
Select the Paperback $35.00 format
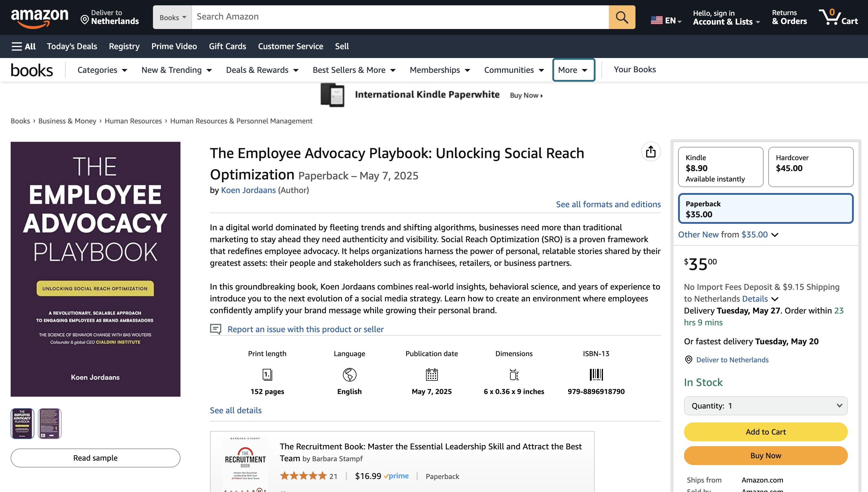[x=765, y=209]
